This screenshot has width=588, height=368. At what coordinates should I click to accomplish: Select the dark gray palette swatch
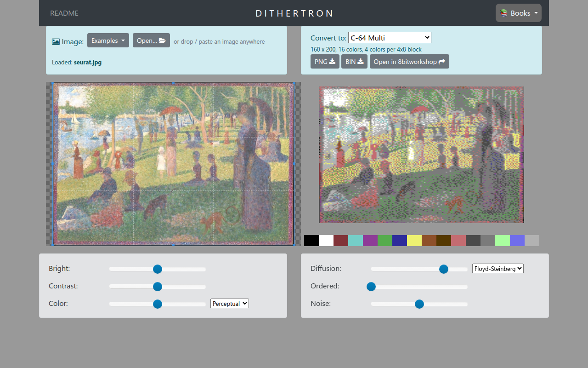473,241
